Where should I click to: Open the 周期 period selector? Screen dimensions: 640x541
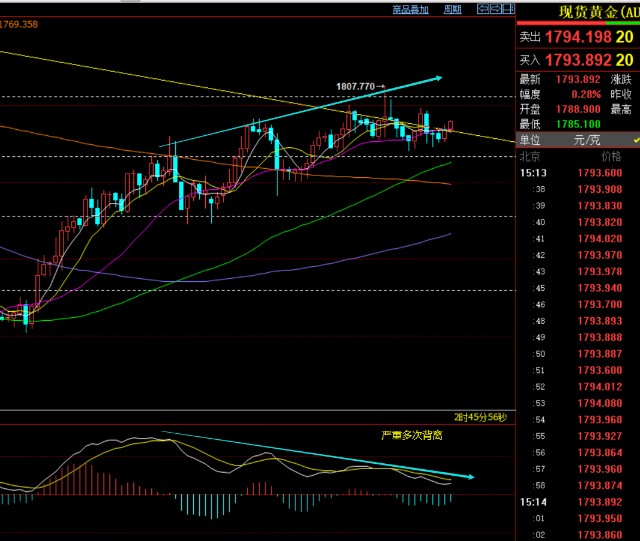(452, 9)
